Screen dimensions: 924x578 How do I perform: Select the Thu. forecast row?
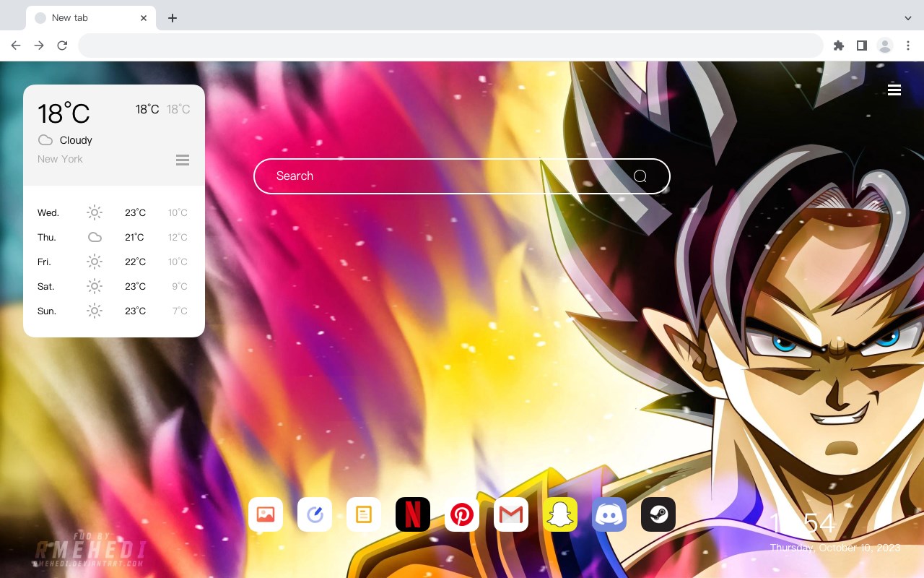tap(114, 237)
